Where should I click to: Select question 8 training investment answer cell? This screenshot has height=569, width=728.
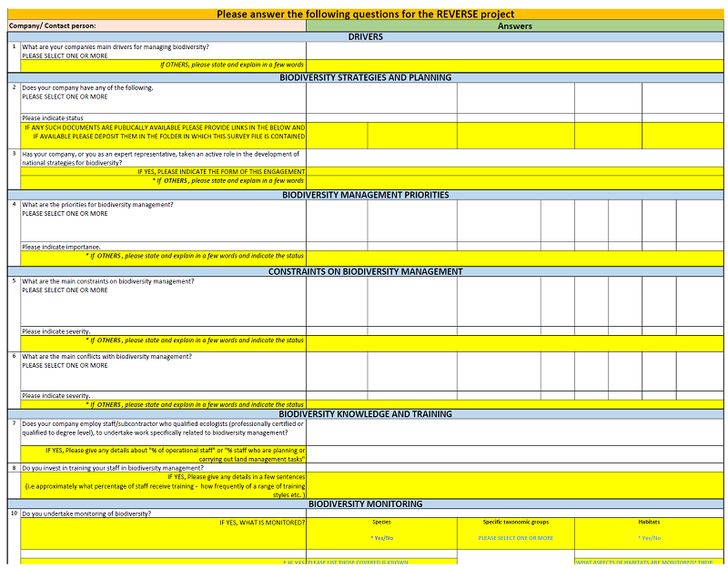pos(515,468)
